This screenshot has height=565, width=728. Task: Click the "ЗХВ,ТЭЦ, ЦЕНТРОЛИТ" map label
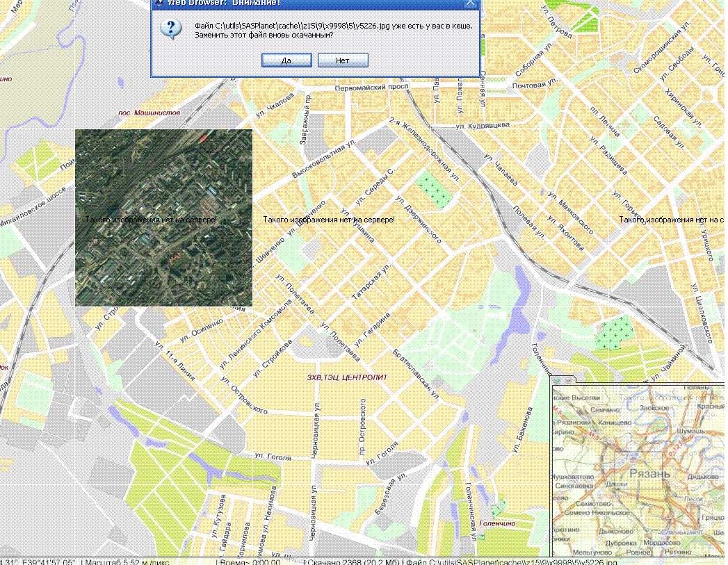coord(347,377)
